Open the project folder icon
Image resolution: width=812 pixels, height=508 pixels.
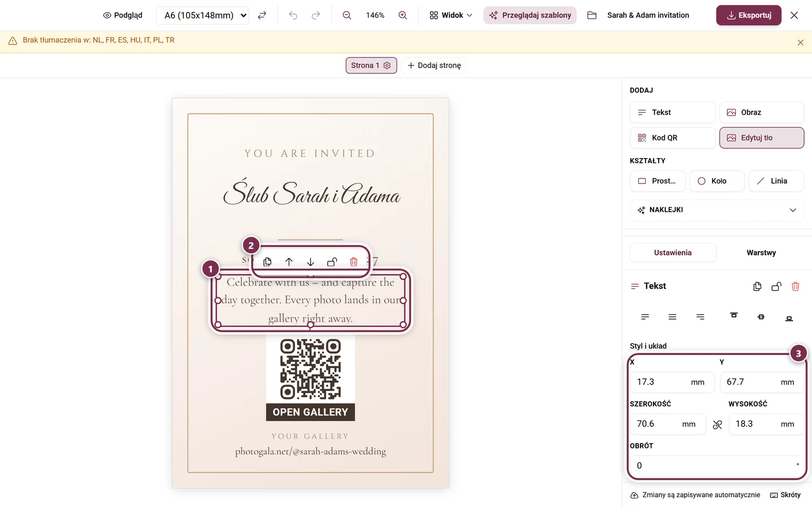[592, 15]
